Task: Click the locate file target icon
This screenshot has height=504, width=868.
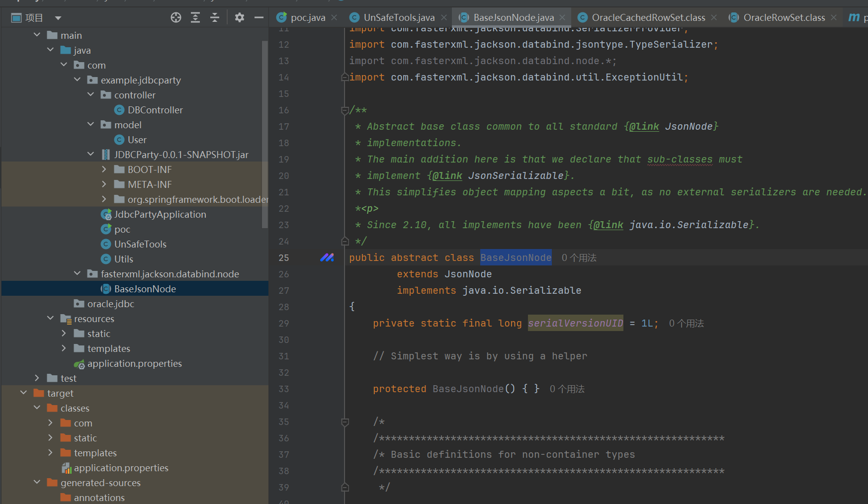Action: [176, 18]
